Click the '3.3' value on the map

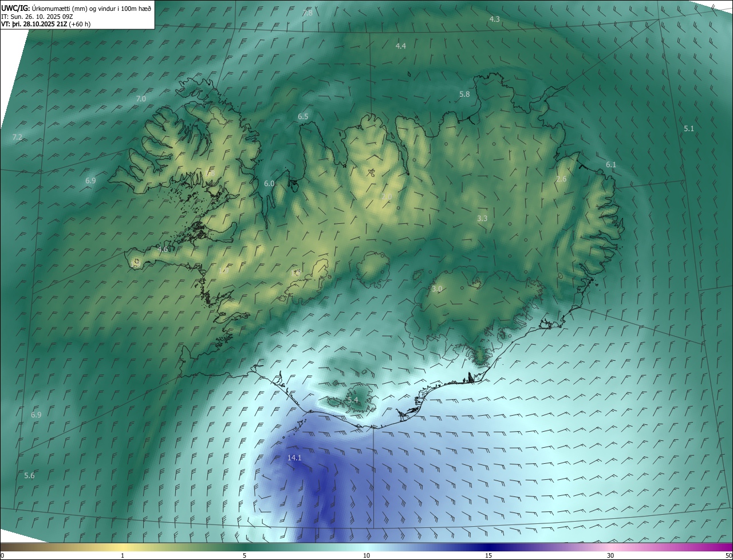482,218
